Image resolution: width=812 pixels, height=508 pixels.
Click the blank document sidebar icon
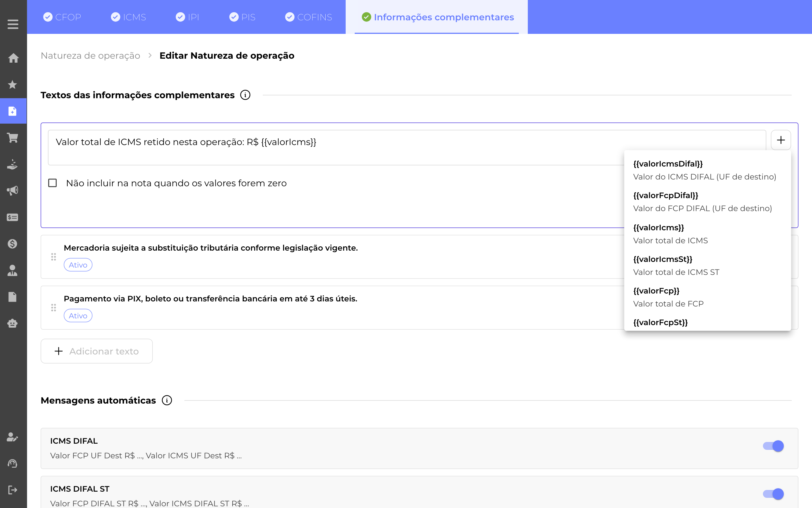point(13,297)
